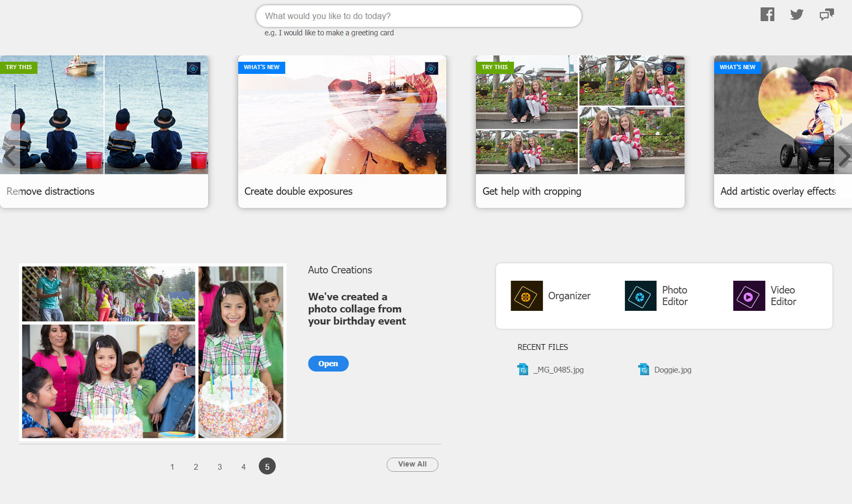Collapse the carousel back with the left arrow
Screen dimensions: 852x504
tap(9, 156)
